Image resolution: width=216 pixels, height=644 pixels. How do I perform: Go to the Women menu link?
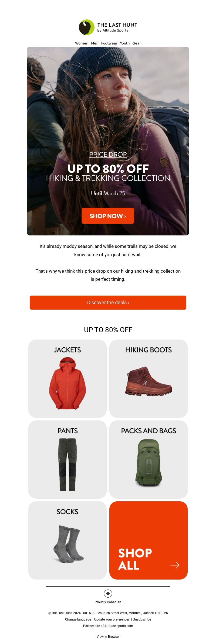pyautogui.click(x=82, y=43)
